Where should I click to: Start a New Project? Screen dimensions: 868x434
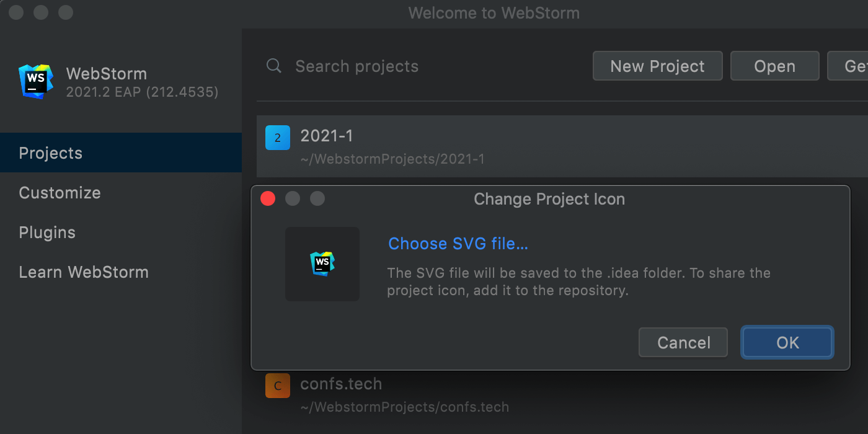[657, 66]
